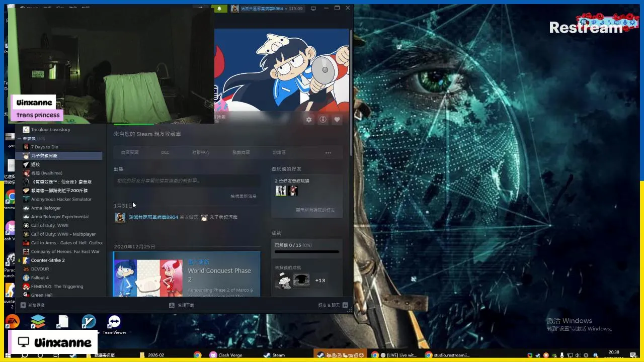
Task: Open Friends & Chat panel button
Action: tap(333, 305)
